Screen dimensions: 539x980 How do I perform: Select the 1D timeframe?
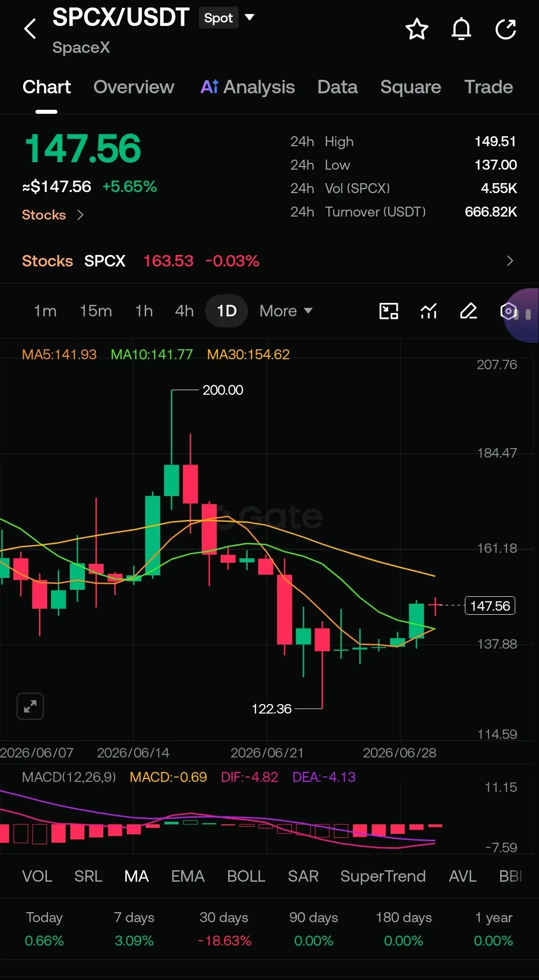(x=227, y=311)
